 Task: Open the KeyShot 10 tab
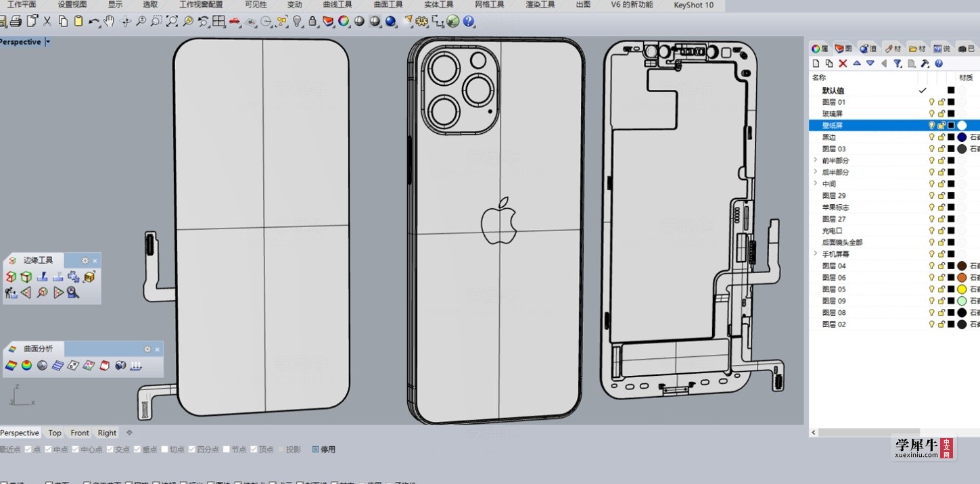click(x=693, y=5)
